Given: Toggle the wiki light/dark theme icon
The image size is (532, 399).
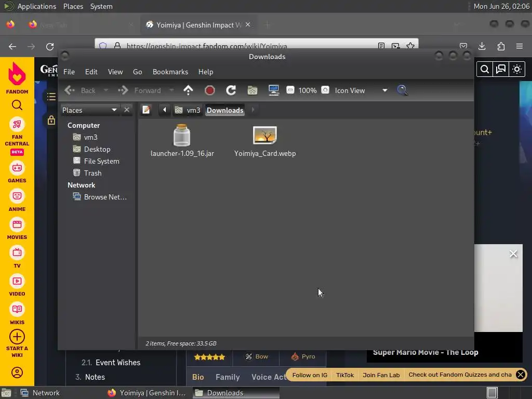Looking at the screenshot, I should point(517,69).
